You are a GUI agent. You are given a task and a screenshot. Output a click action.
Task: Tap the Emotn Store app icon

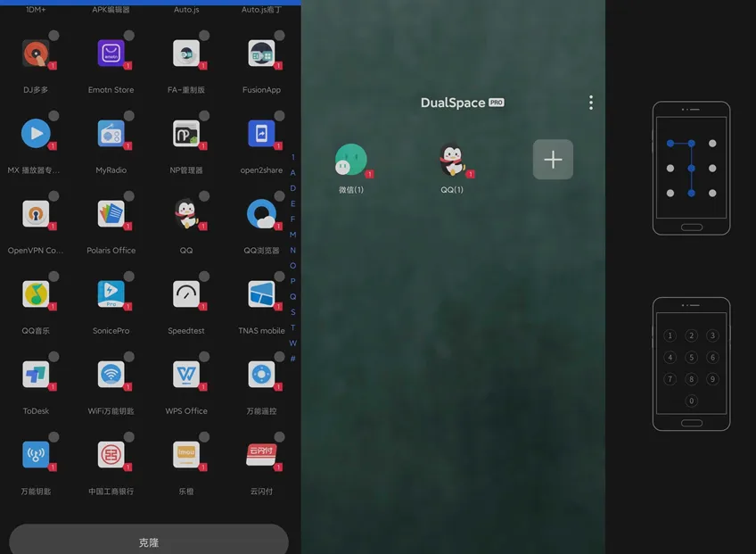pos(111,54)
